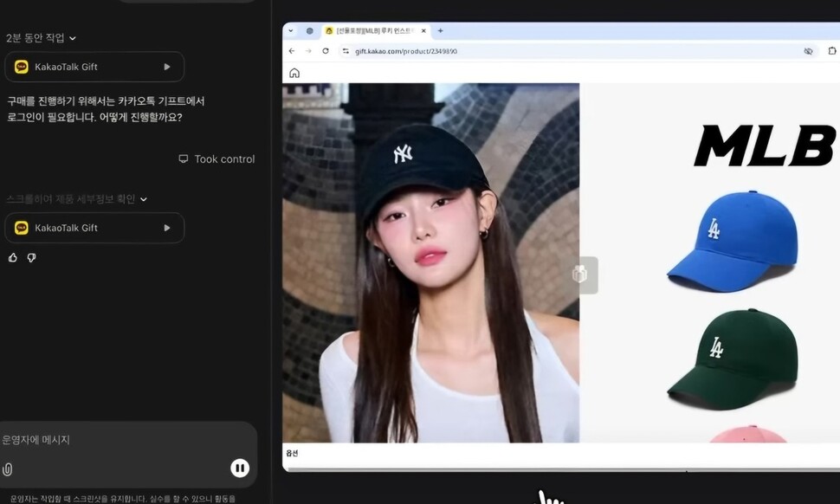This screenshot has width=840, height=504.
Task: Play the first KakaoTalk Gift step
Action: click(167, 67)
